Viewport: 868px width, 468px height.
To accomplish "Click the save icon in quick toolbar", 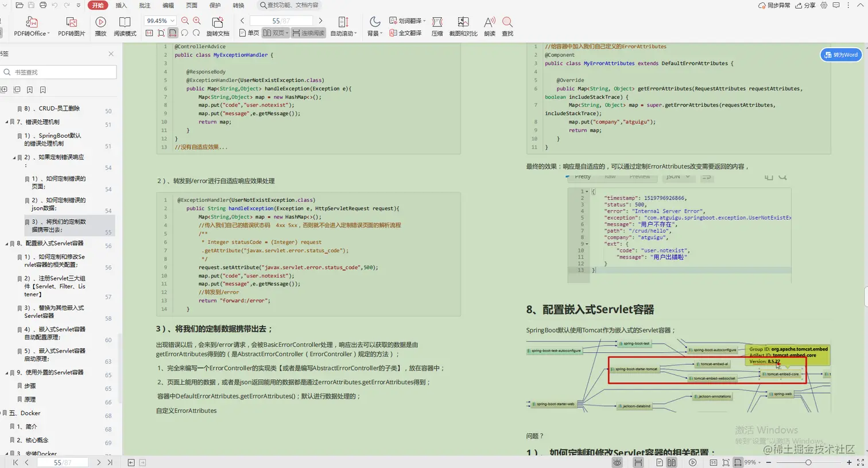I will 31,5.
